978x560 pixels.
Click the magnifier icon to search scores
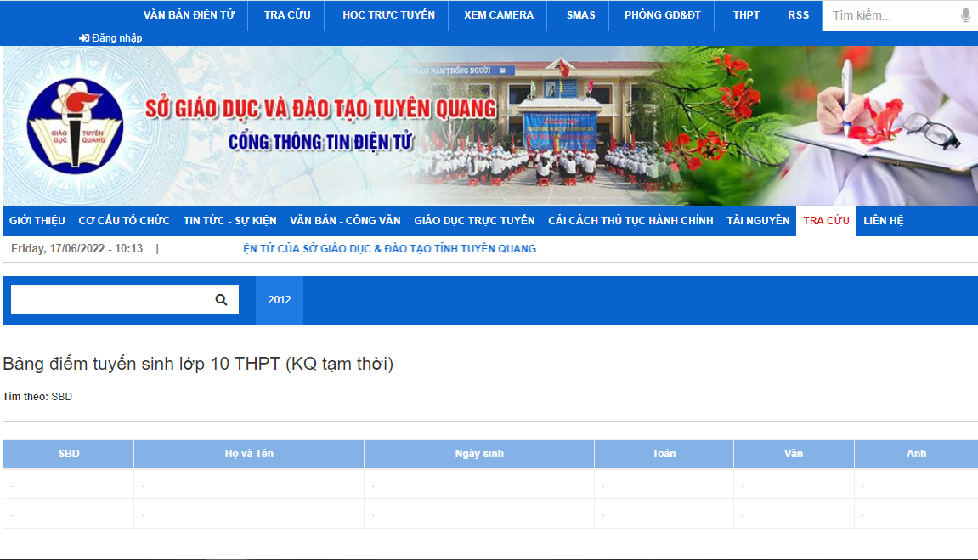222,299
